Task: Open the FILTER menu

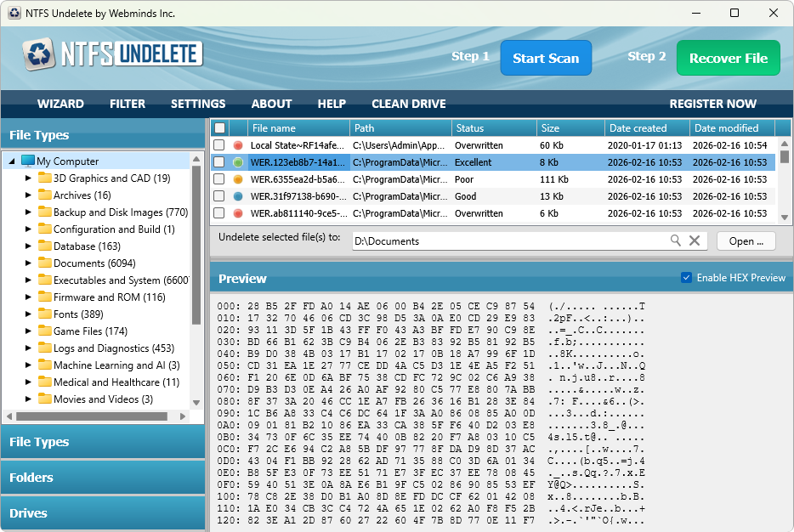Action: point(128,104)
